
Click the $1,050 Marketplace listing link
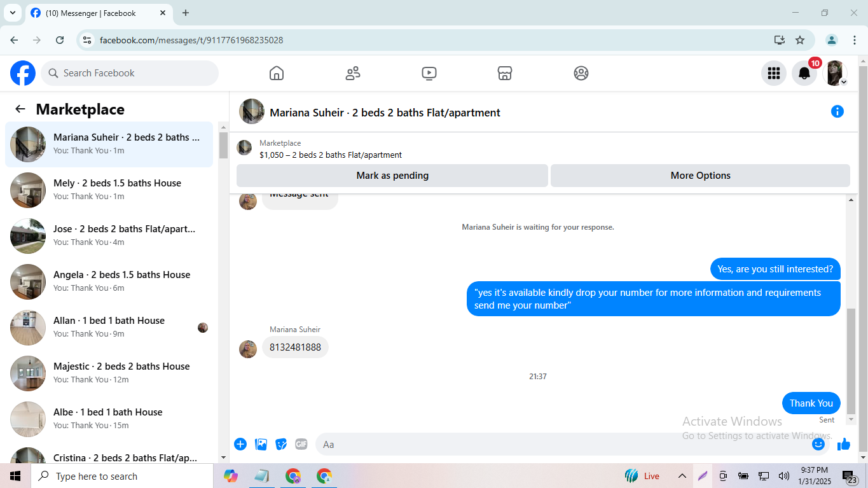pyautogui.click(x=330, y=155)
